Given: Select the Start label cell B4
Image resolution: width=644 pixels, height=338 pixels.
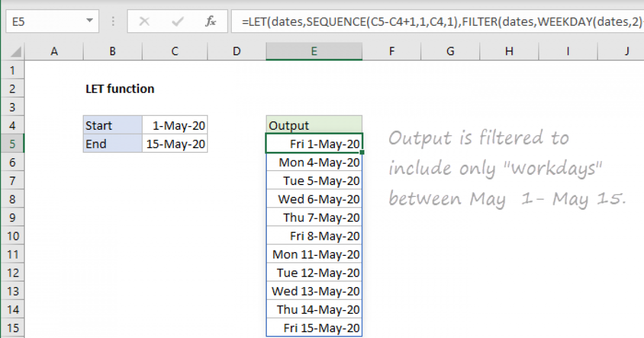Looking at the screenshot, I should click(112, 125).
